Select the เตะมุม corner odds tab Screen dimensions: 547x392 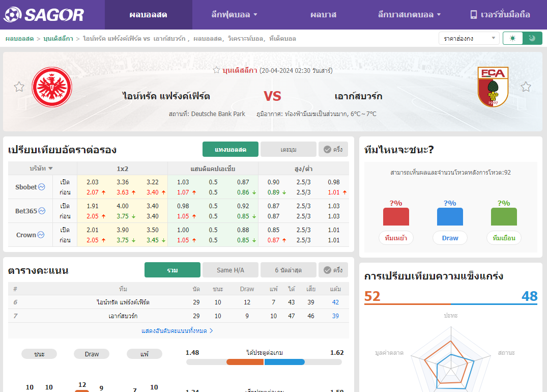[289, 149]
